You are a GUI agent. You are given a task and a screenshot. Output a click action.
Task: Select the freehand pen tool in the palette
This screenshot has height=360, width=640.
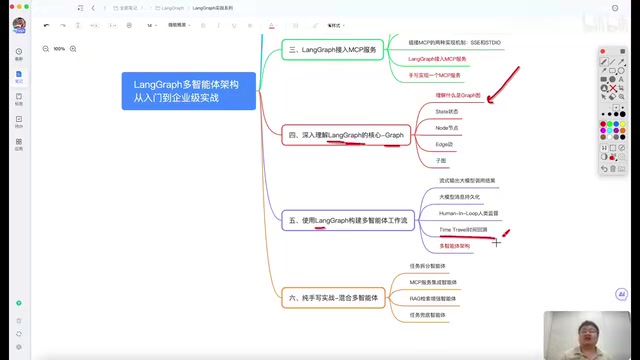click(604, 62)
